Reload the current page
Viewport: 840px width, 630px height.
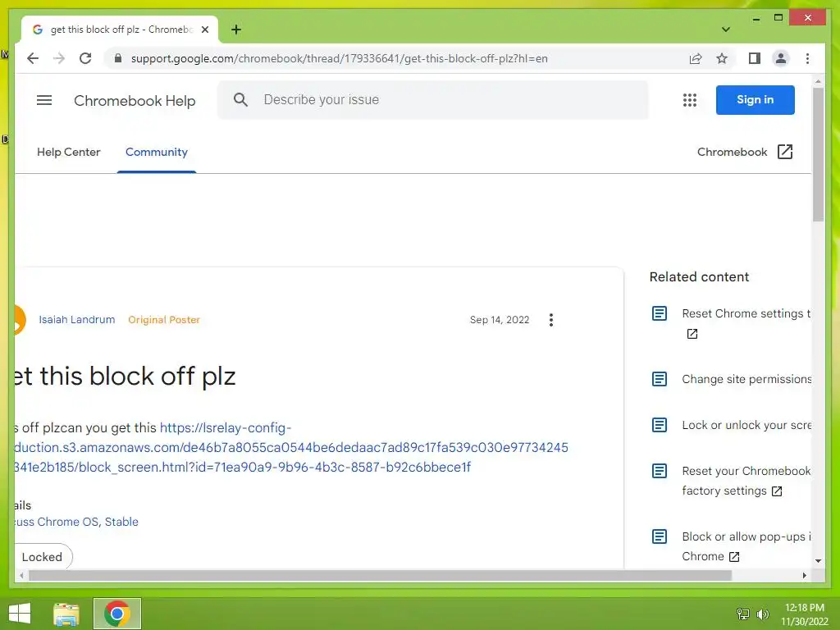[85, 58]
